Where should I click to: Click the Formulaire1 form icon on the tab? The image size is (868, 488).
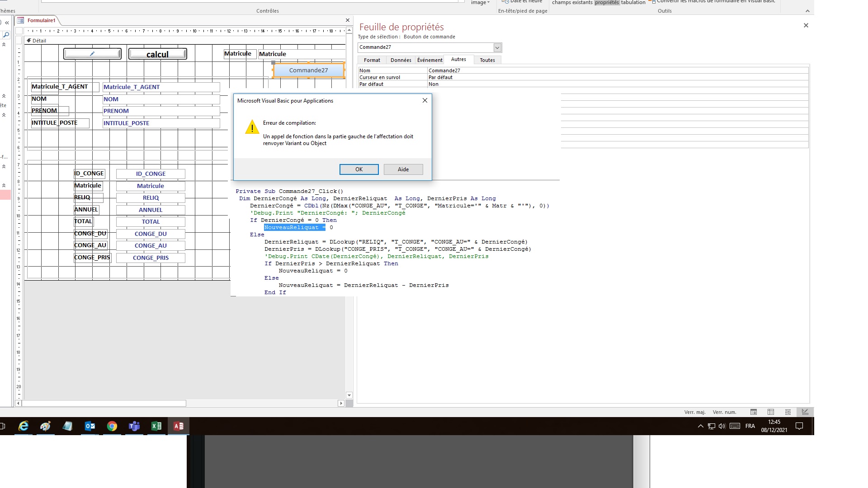click(20, 20)
